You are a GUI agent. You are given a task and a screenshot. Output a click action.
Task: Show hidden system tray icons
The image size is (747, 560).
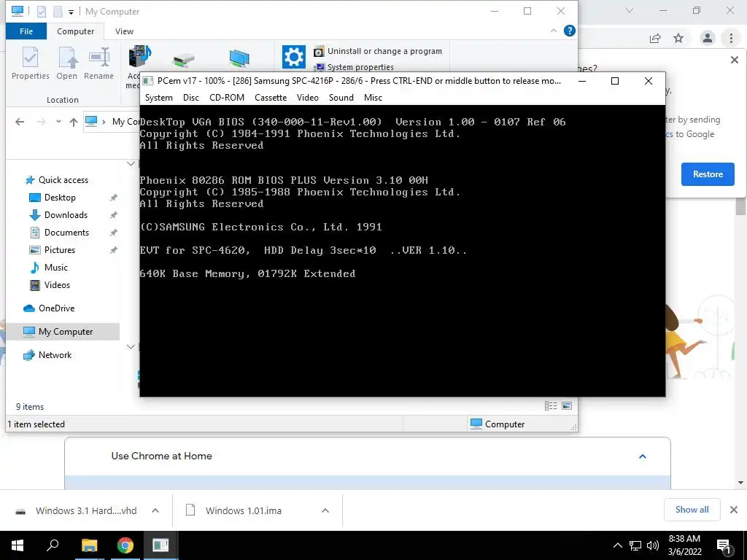[x=617, y=545]
